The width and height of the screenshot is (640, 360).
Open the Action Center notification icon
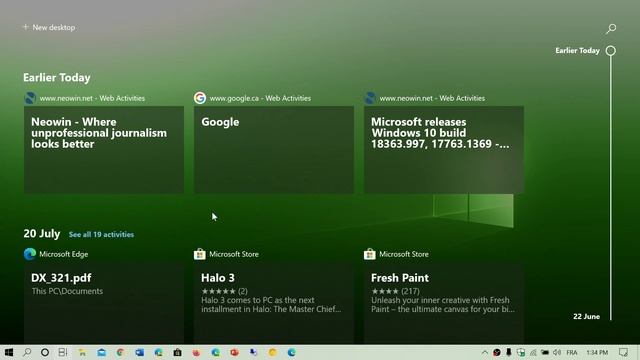[x=623, y=352]
